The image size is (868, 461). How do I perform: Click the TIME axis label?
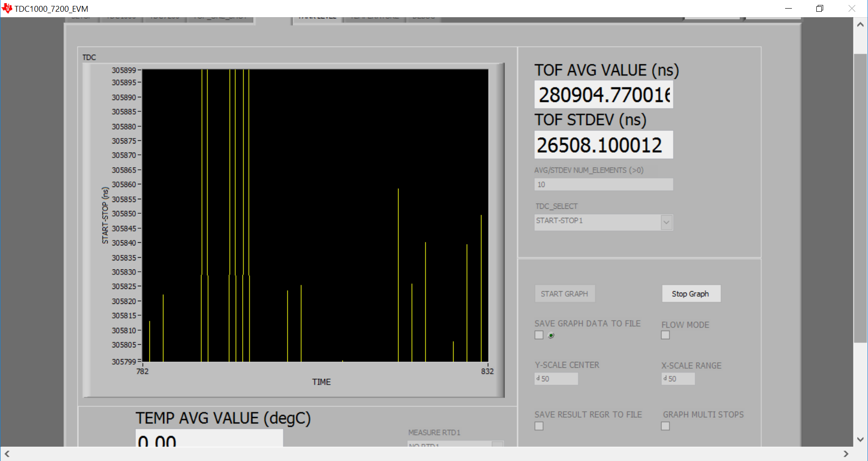(321, 382)
